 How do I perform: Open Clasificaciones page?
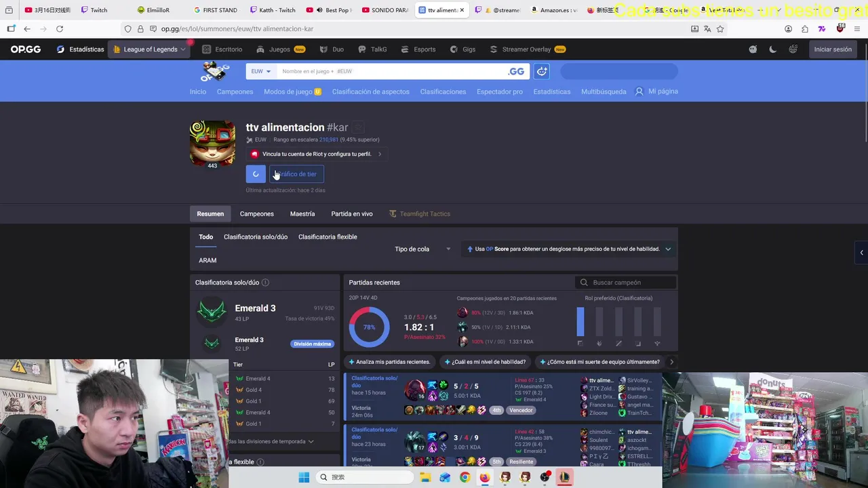(x=443, y=91)
